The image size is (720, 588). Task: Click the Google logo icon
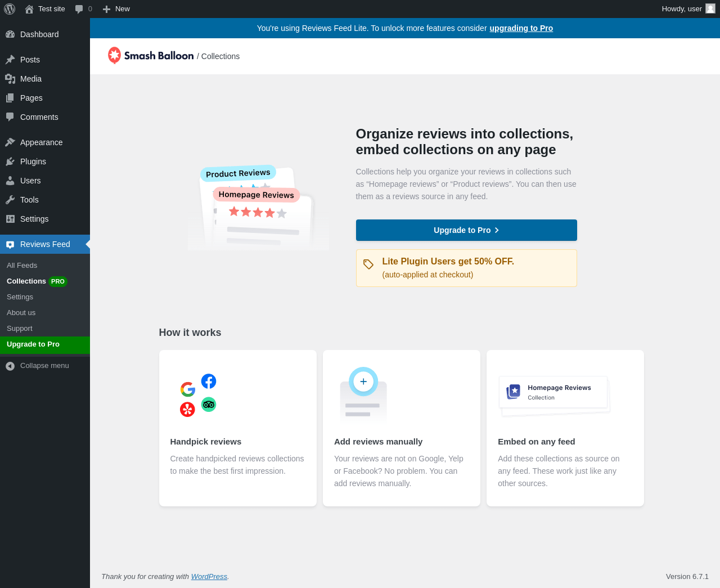click(188, 389)
